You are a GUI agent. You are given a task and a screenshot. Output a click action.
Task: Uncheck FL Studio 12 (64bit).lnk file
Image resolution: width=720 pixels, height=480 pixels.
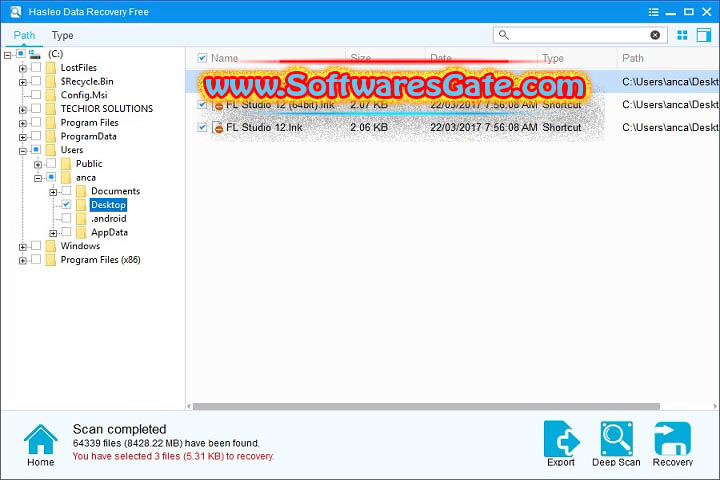202,104
